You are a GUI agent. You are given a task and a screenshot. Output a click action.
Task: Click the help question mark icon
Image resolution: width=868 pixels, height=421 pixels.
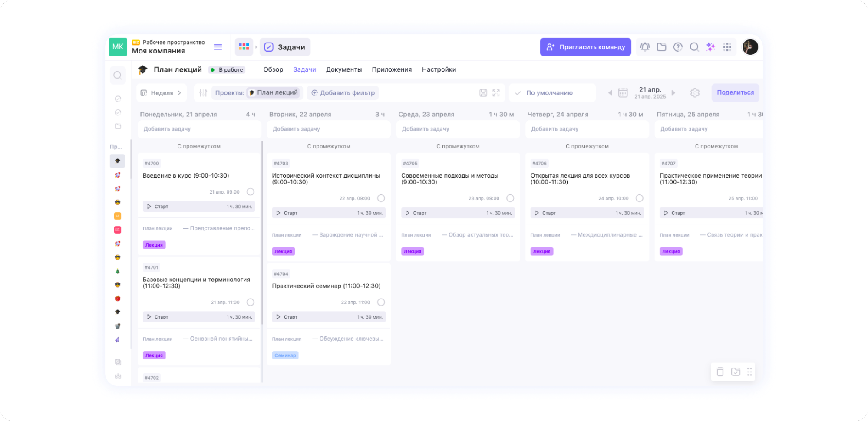click(x=678, y=47)
